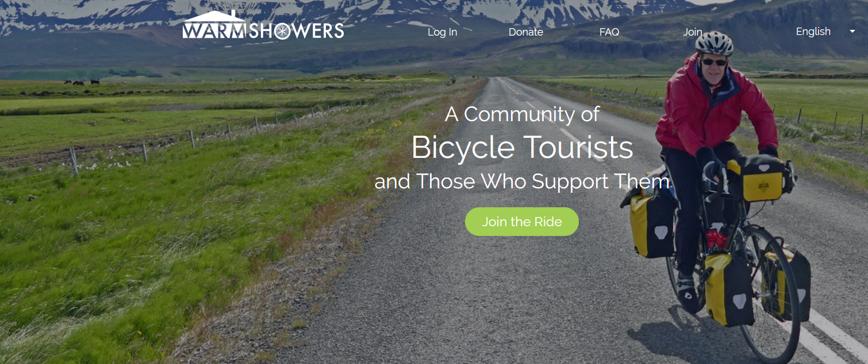Click the yellow rear pannier beside the rider's leg
The width and height of the screenshot is (868, 364).
click(x=652, y=226)
